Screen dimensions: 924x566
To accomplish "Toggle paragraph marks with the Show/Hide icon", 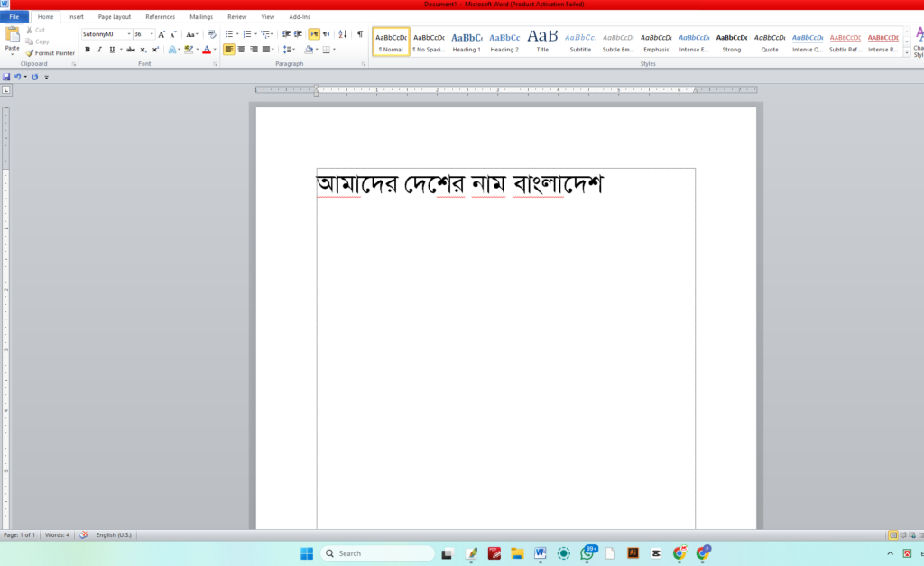I will 360,34.
